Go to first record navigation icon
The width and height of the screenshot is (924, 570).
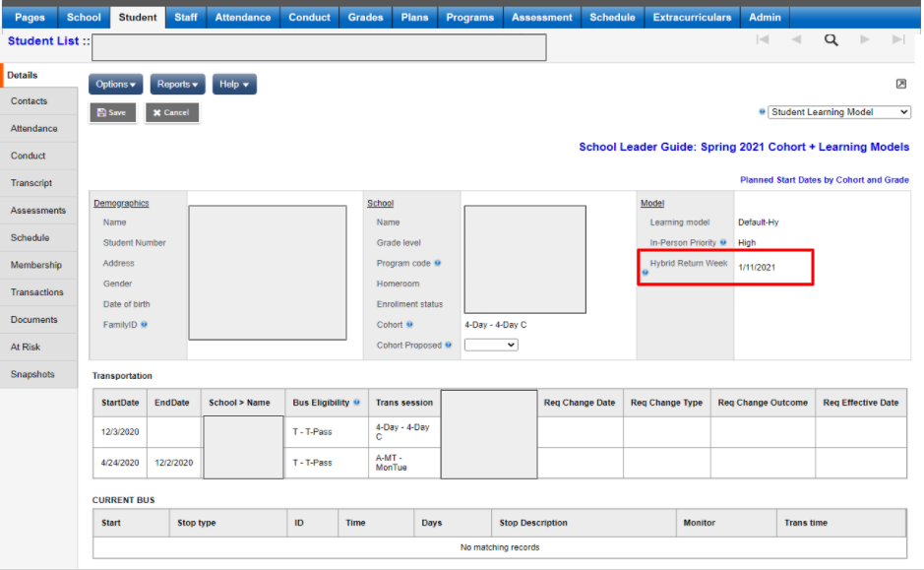pyautogui.click(x=763, y=39)
